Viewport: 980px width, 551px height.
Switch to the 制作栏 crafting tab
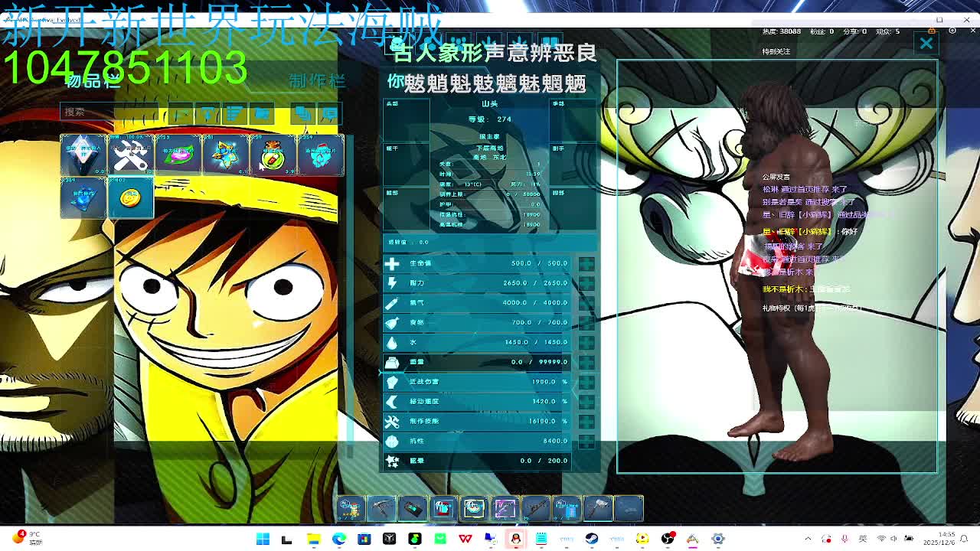316,80
